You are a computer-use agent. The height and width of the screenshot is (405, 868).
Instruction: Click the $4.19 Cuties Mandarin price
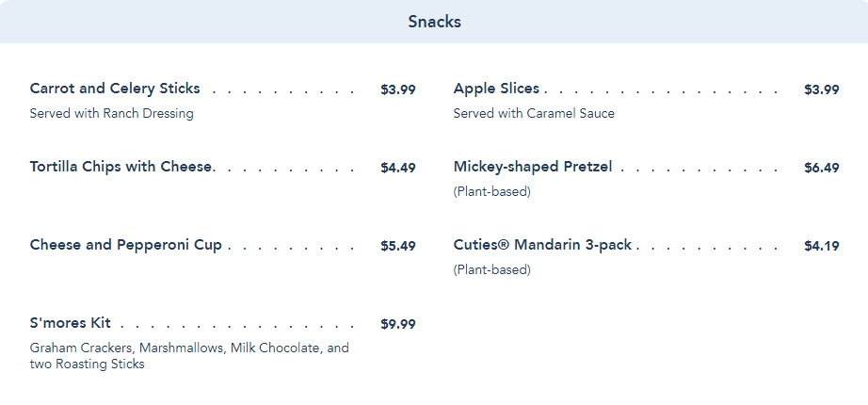click(821, 246)
